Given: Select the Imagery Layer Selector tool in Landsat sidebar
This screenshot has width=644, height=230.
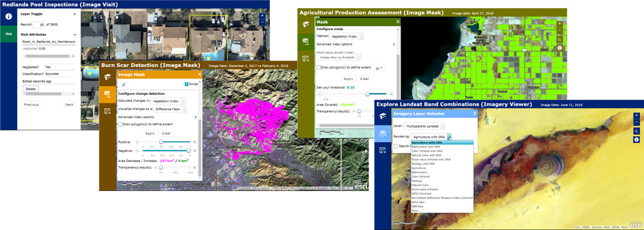Looking at the screenshot, I should pos(383,133).
